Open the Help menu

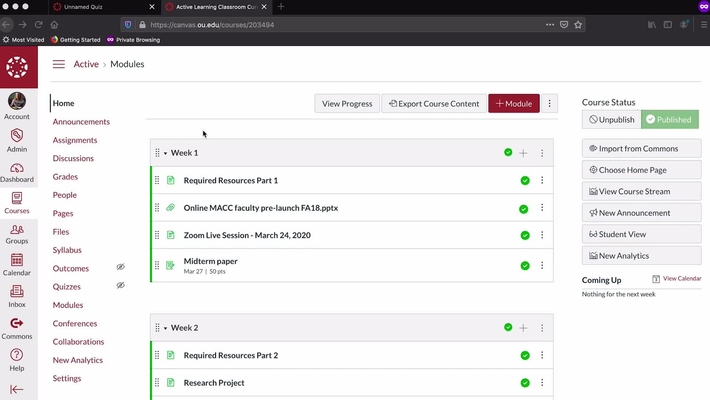(x=17, y=360)
